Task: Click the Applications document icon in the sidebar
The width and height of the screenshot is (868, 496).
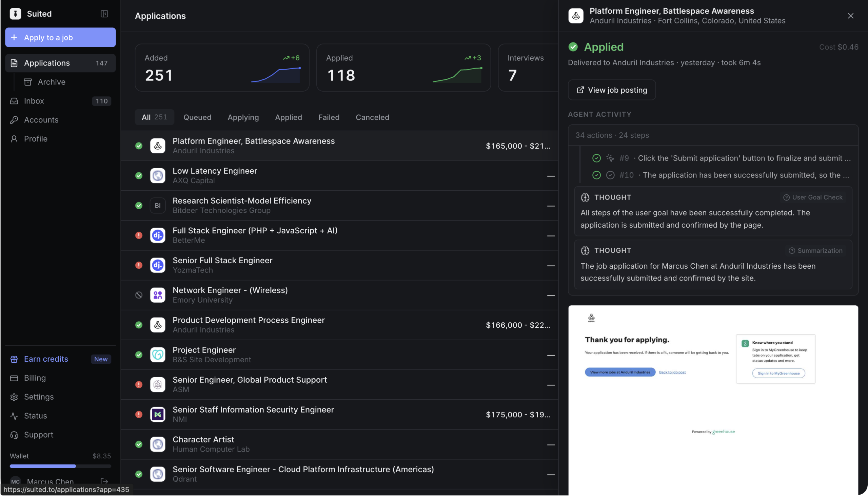Action: [14, 63]
